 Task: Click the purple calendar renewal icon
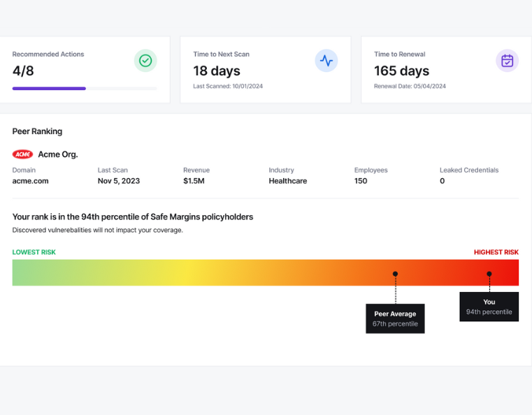(x=507, y=61)
